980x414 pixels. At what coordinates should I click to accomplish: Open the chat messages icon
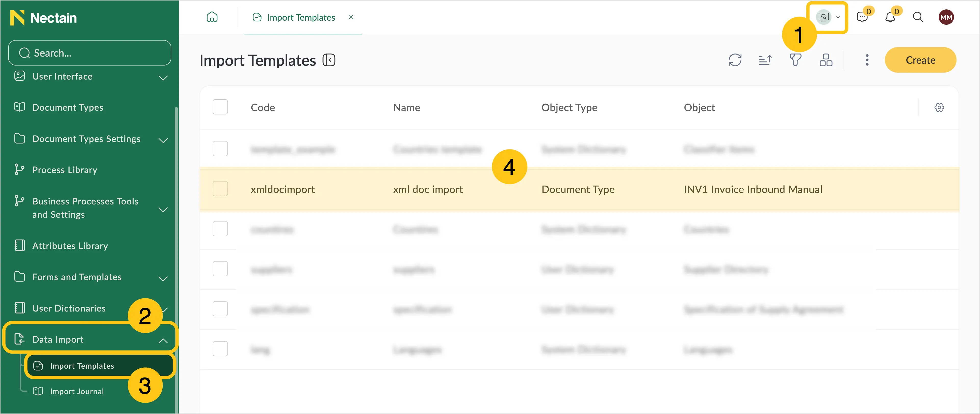862,17
